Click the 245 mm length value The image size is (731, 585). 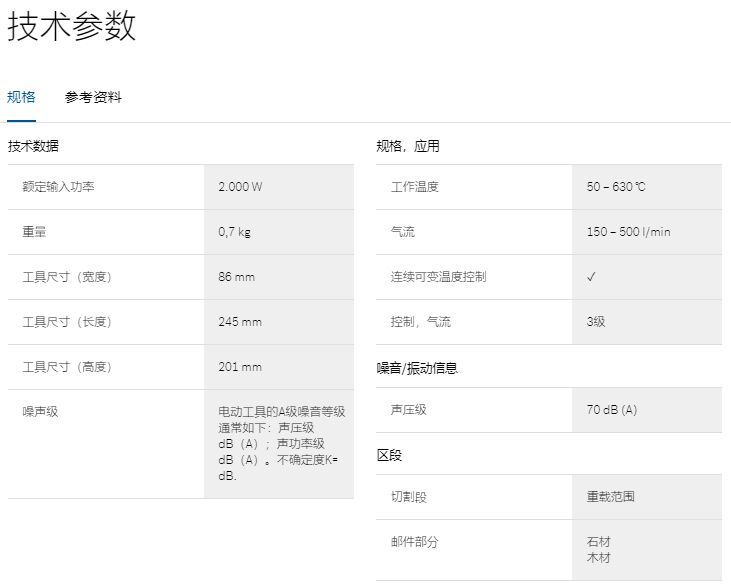pos(240,322)
